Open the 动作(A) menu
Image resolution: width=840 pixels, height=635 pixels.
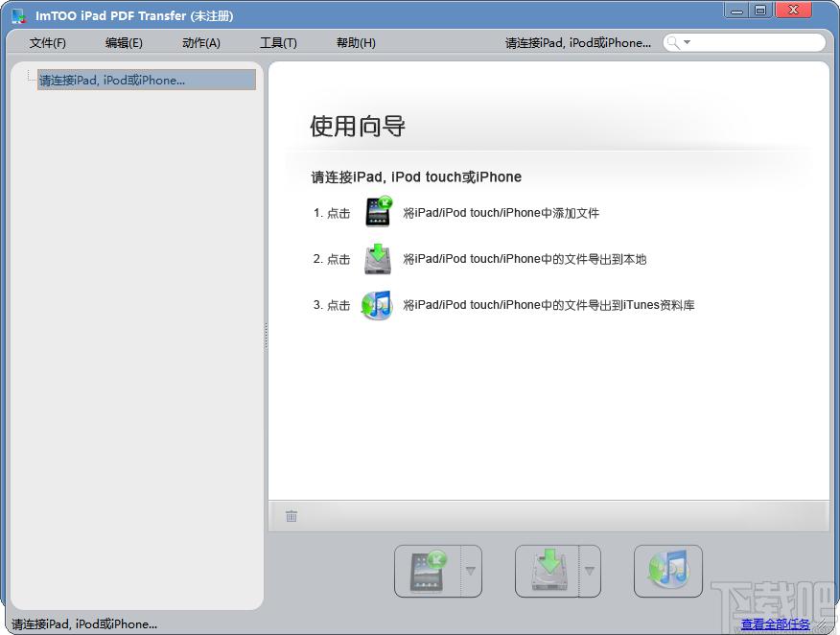point(201,43)
